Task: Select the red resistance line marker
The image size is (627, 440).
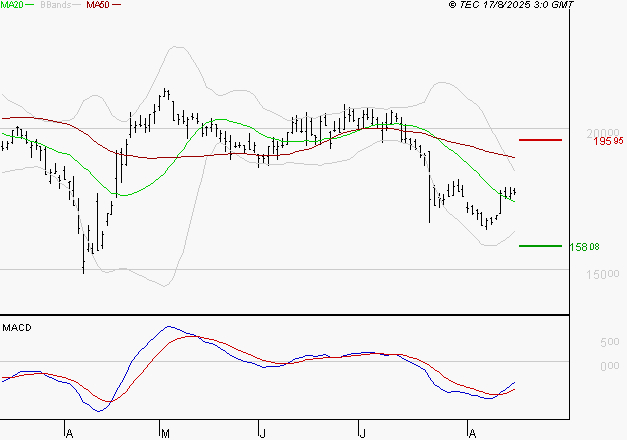Action: tap(539, 141)
